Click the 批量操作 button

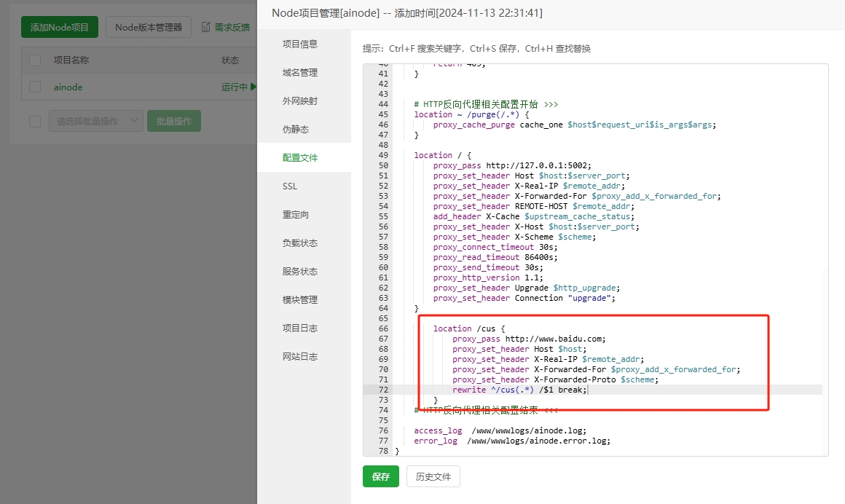click(x=173, y=122)
